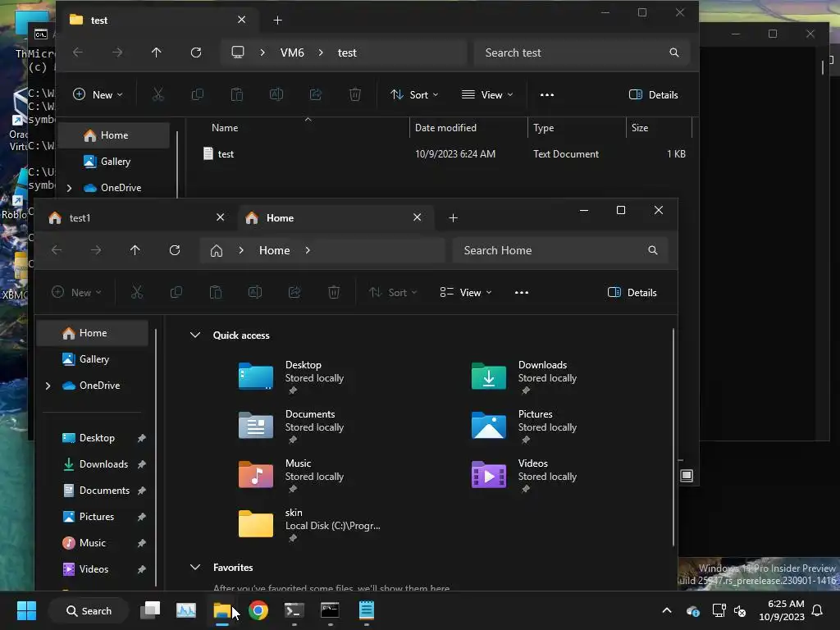Click the taskbar Search box
Screen dimensions: 840x630
coord(89,610)
